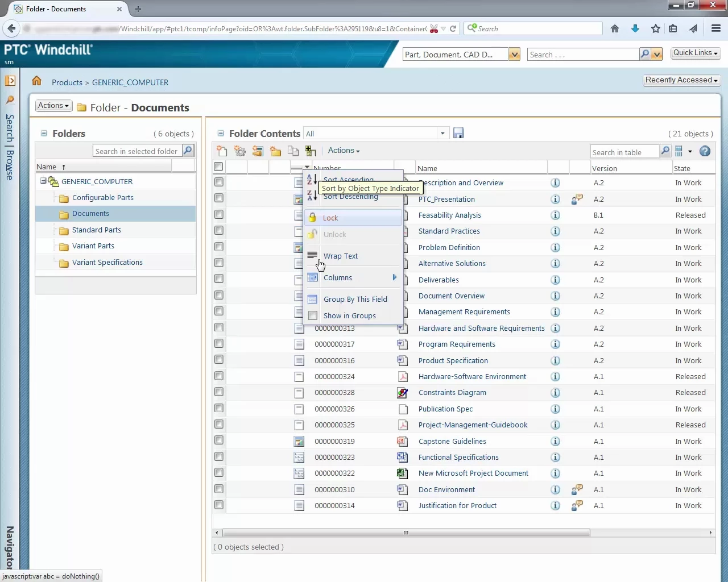Viewport: 728px width, 582px height.
Task: Open dropdown arrow next to global search
Action: (657, 55)
